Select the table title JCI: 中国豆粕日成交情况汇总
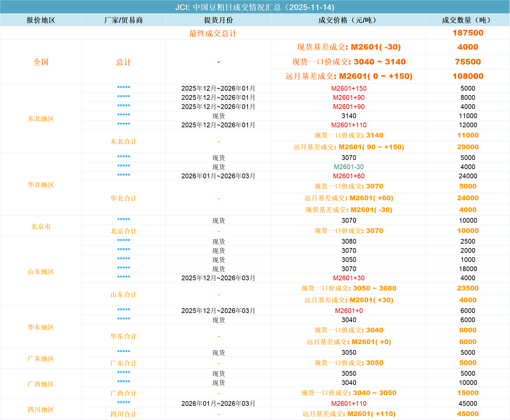510x420 pixels. click(255, 7)
